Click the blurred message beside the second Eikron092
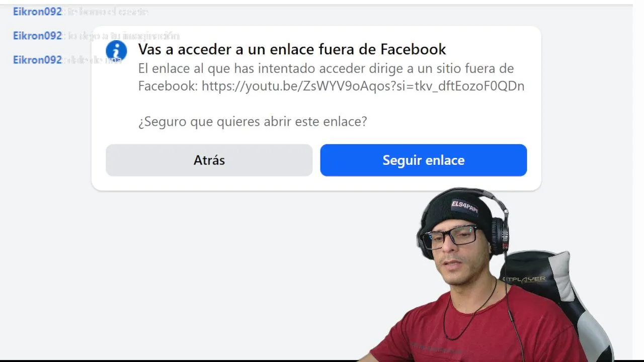This screenshot has width=644, height=362. [x=123, y=36]
